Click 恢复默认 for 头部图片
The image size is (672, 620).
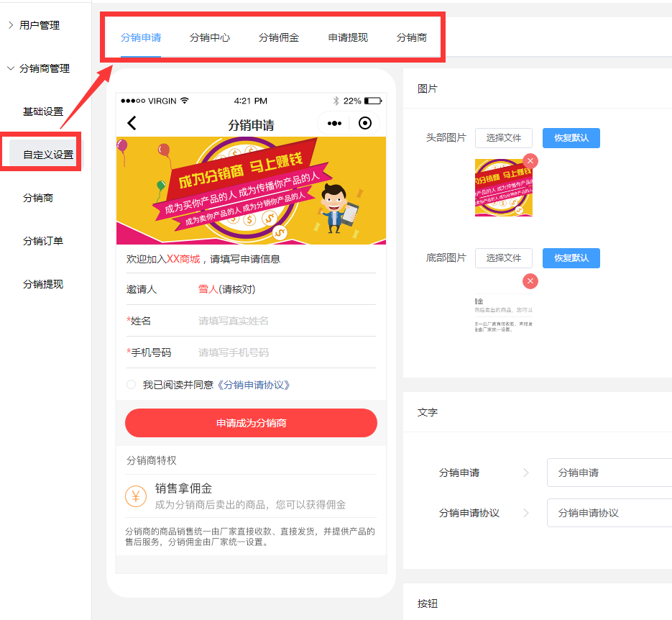[571, 138]
